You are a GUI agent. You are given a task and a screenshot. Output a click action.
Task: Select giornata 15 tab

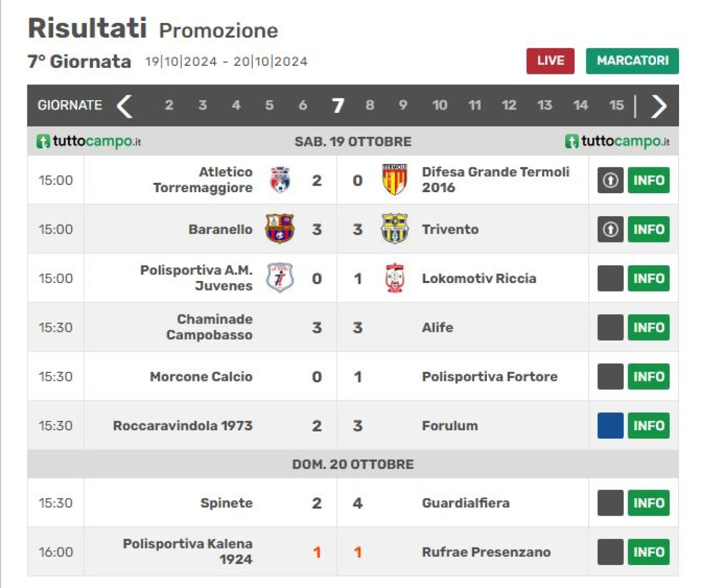pyautogui.click(x=617, y=105)
